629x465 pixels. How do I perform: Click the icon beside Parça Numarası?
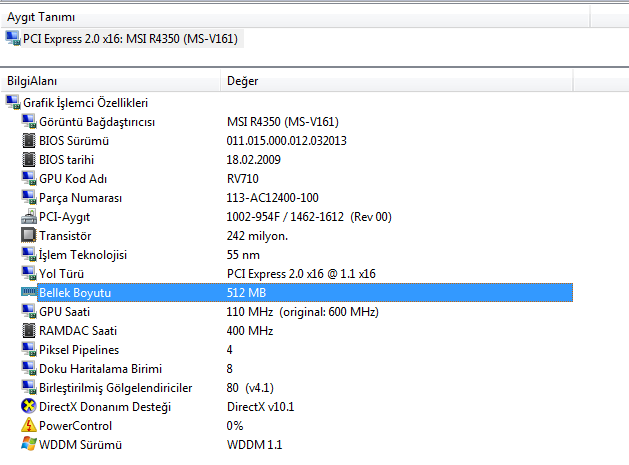point(29,197)
